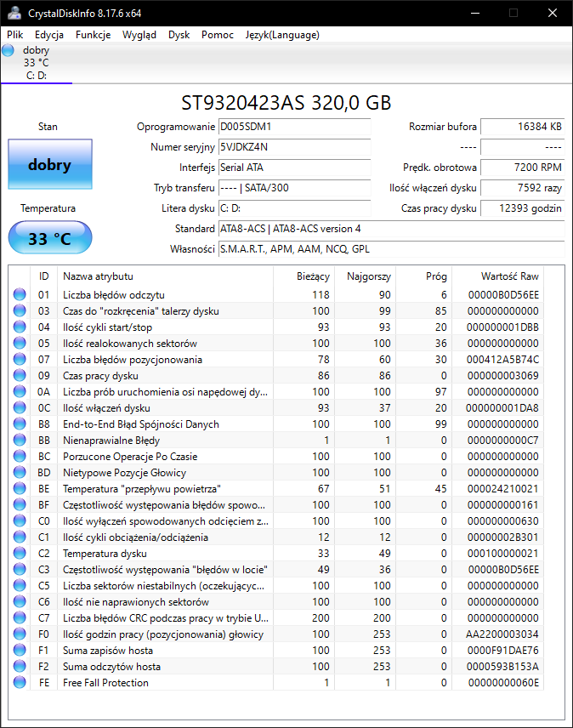Click the status orb for attribute C2

point(20,553)
